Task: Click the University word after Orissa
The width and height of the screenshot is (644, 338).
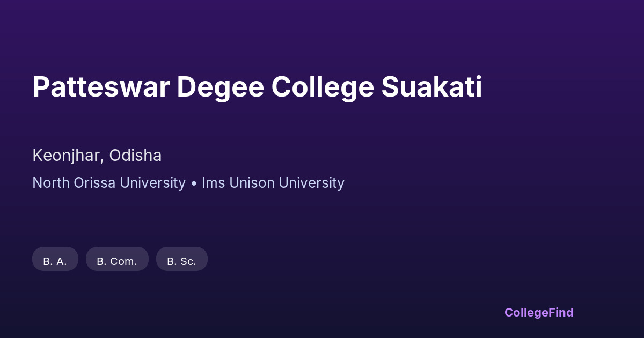Action: [x=152, y=183]
